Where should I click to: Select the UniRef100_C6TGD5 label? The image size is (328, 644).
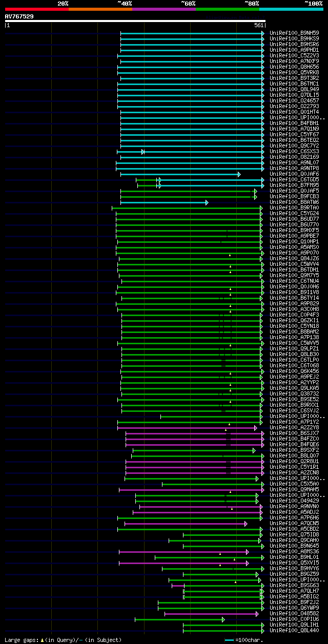pyautogui.click(x=294, y=179)
